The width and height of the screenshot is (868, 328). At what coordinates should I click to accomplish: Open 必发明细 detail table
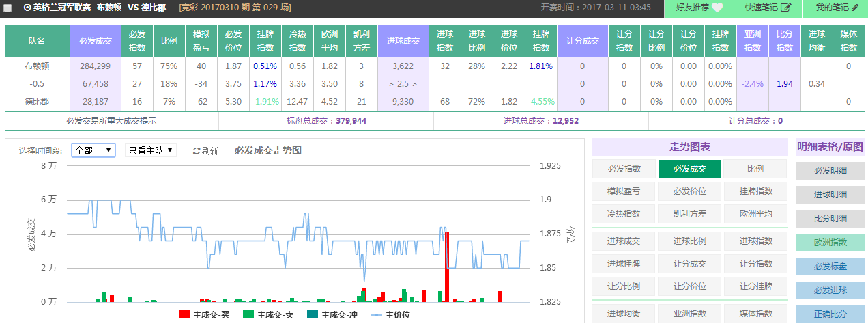tap(830, 171)
